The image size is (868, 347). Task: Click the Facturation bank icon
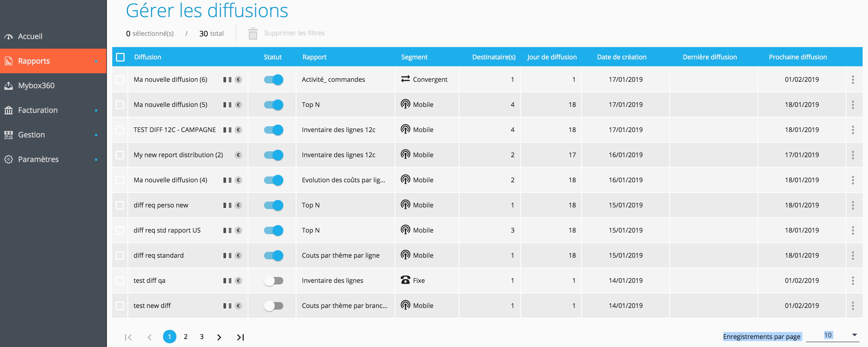pos(9,110)
